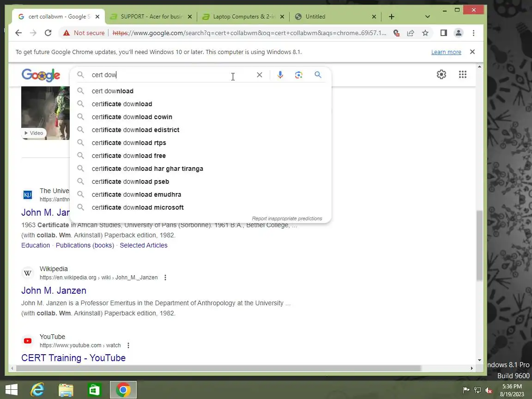This screenshot has height=399, width=532.
Task: Open the Windows Start button
Action: (12, 389)
